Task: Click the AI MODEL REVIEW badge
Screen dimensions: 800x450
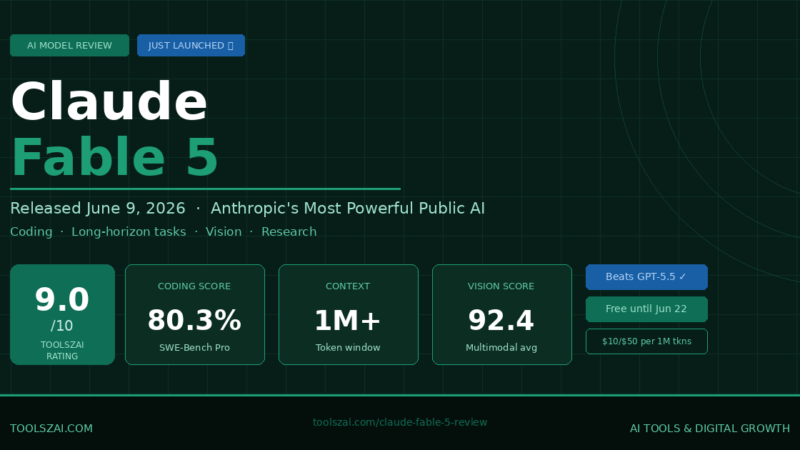Action: (x=69, y=45)
